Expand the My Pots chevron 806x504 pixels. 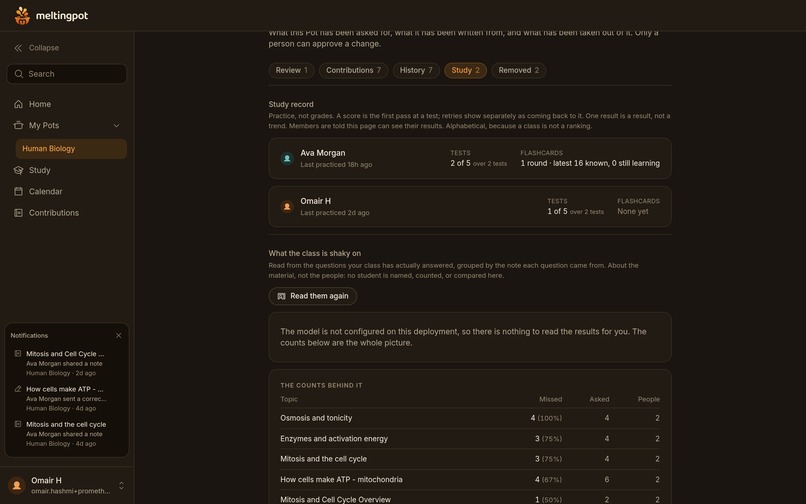tap(116, 125)
